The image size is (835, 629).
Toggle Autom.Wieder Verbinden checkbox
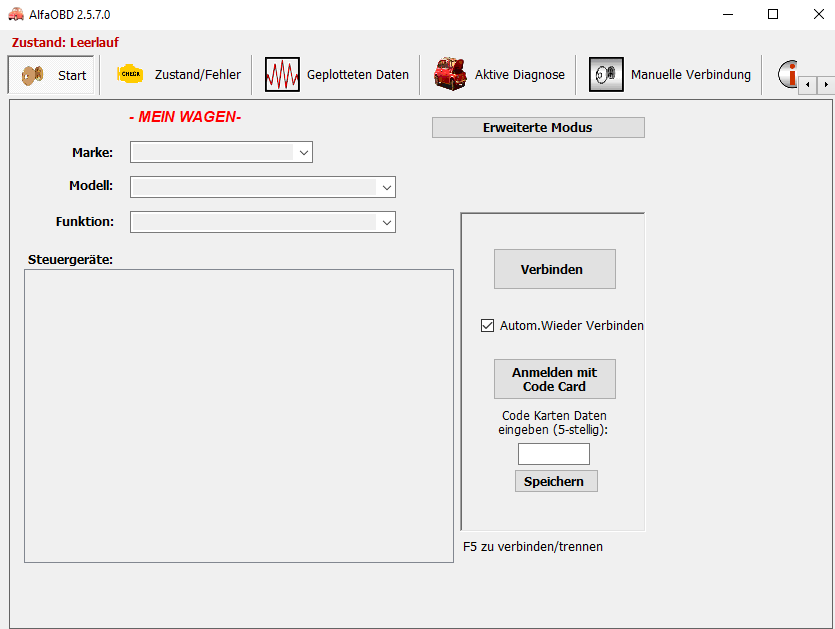(x=487, y=325)
